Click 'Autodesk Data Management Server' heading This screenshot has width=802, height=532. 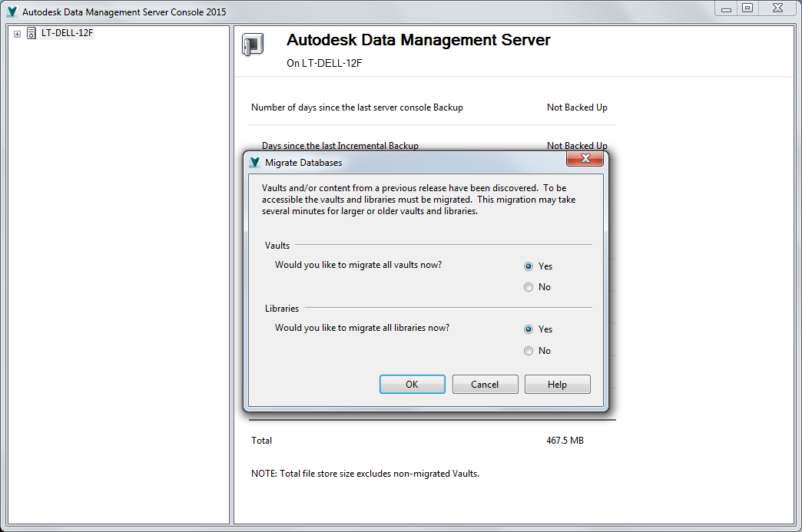(419, 40)
